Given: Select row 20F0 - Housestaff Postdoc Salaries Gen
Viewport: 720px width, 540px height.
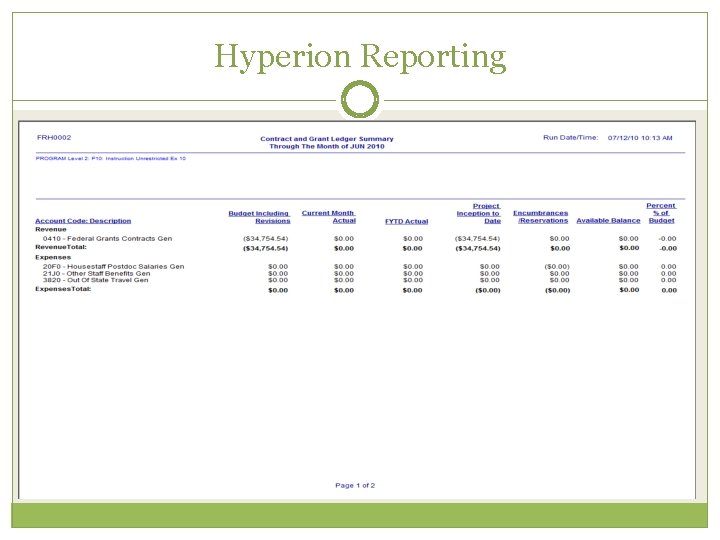Looking at the screenshot, I should tap(113, 266).
